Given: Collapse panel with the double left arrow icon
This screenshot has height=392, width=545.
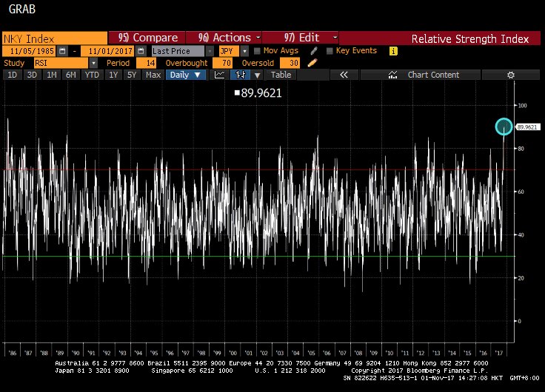Looking at the screenshot, I should click(344, 75).
